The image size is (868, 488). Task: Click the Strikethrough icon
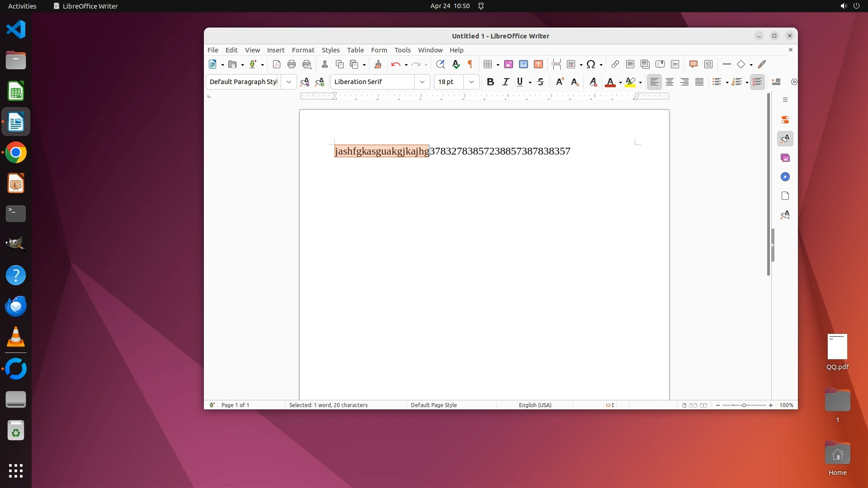pyautogui.click(x=541, y=82)
